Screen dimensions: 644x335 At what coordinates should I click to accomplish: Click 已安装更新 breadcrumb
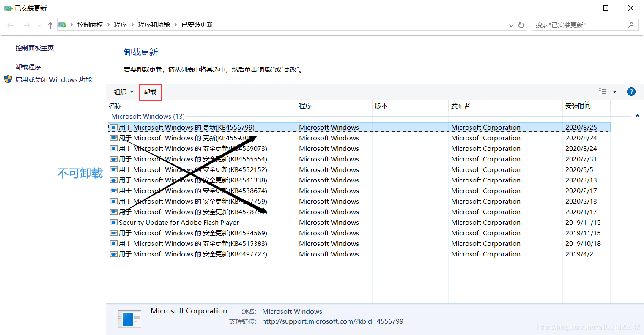(197, 25)
